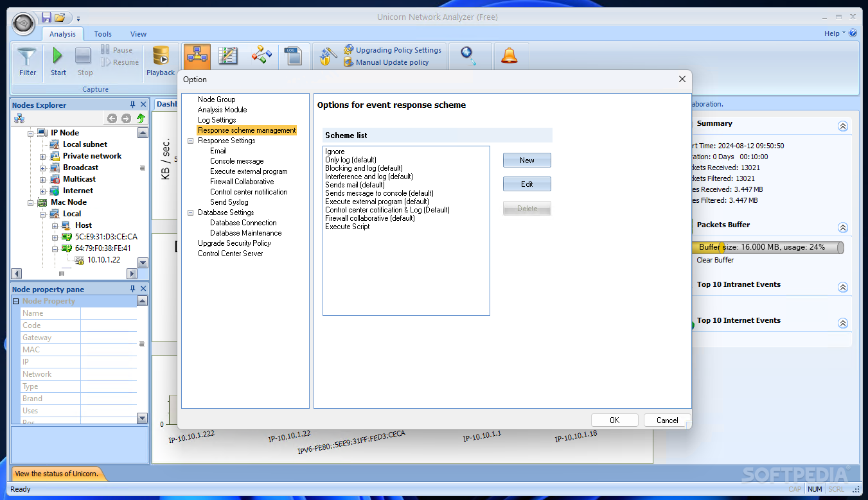The image size is (868, 500).
Task: Click the New scheme button
Action: 527,160
